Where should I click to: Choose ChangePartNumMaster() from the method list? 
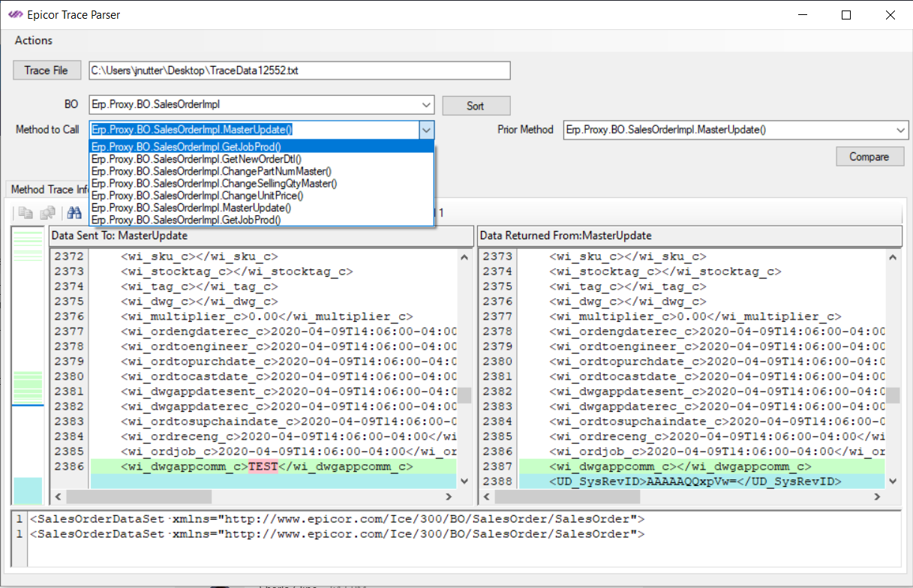pos(262,171)
